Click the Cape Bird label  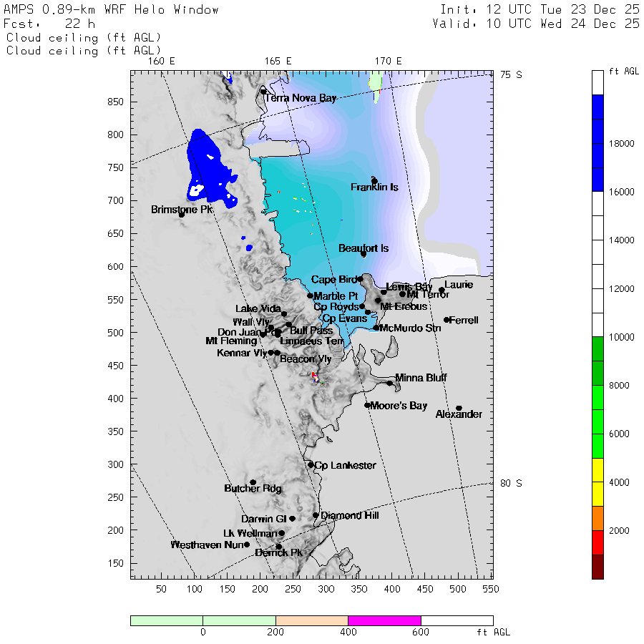coord(334,280)
